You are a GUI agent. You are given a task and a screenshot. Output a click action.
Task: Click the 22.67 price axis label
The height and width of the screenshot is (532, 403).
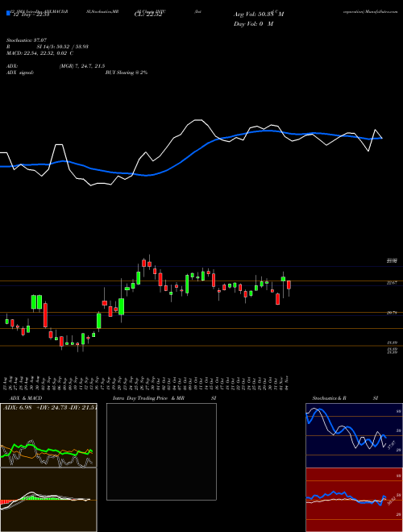pos(392,283)
